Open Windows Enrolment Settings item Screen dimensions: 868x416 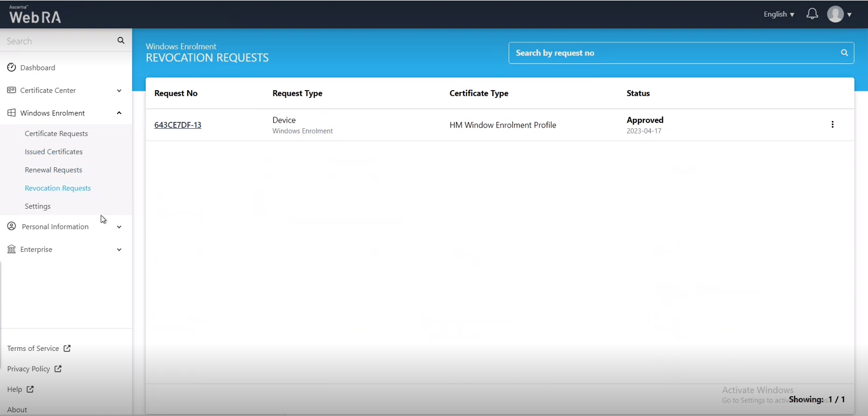[x=38, y=206]
